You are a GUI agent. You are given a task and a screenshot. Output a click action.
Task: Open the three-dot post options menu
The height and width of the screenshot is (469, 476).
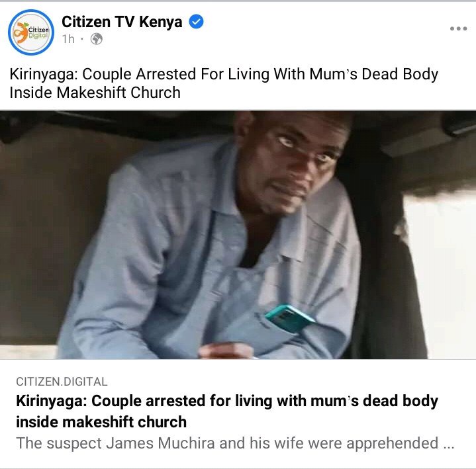pyautogui.click(x=458, y=28)
